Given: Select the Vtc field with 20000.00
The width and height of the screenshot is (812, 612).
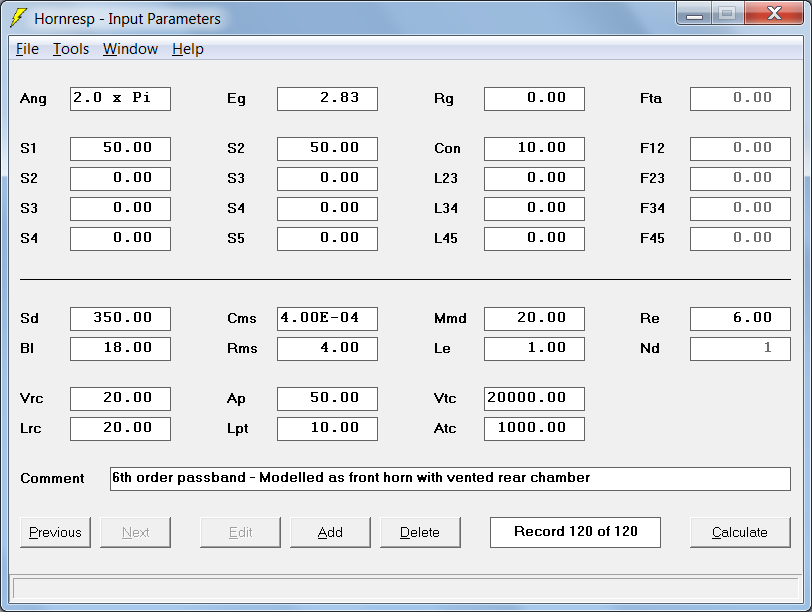Looking at the screenshot, I should [x=534, y=399].
